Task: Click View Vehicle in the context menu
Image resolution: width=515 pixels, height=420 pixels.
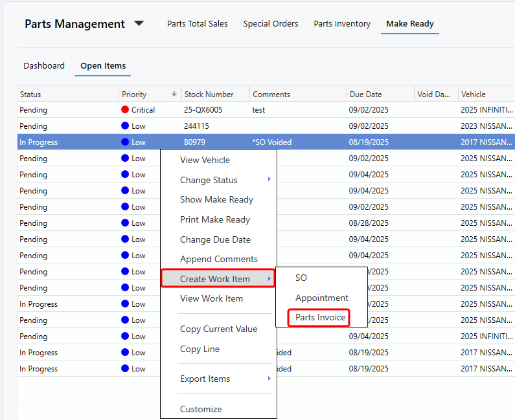Action: click(205, 160)
